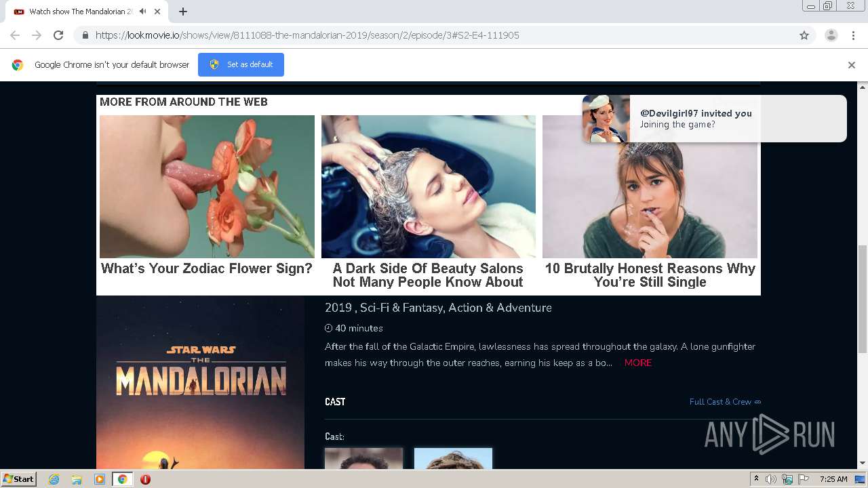Open the network status tray icon
Image resolution: width=868 pixels, height=488 pixels.
(787, 479)
